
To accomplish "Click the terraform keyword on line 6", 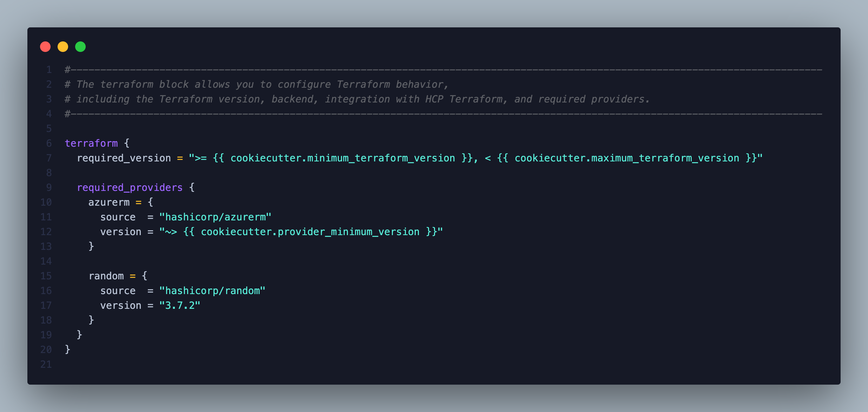I will pyautogui.click(x=91, y=143).
